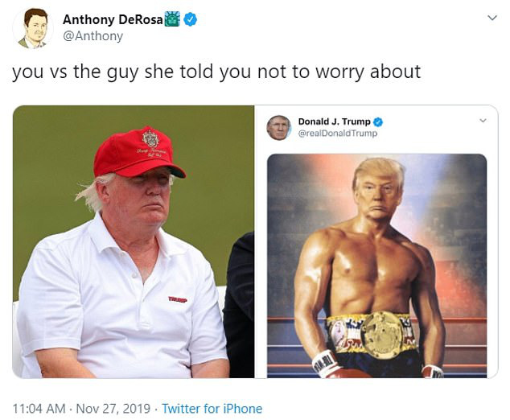Expand the tweet options chevron menu

[x=493, y=18]
